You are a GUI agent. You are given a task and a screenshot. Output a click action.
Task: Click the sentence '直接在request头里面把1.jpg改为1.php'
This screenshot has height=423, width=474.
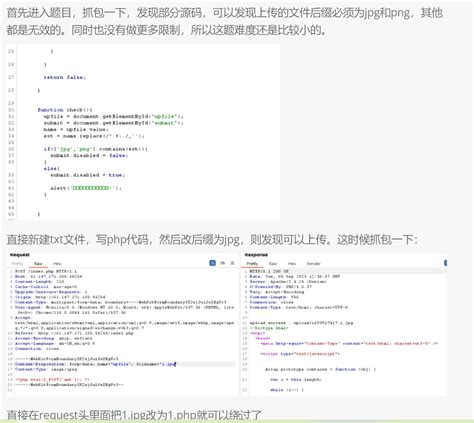click(x=134, y=415)
